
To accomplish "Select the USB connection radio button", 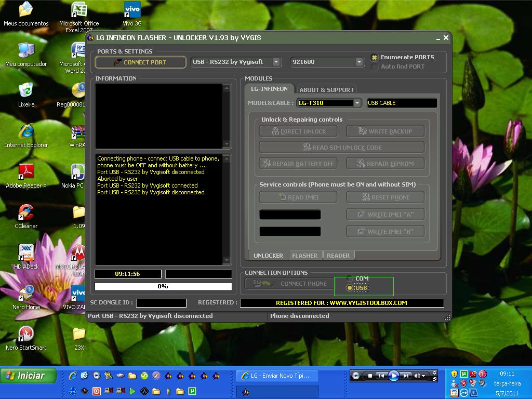I will 350,288.
